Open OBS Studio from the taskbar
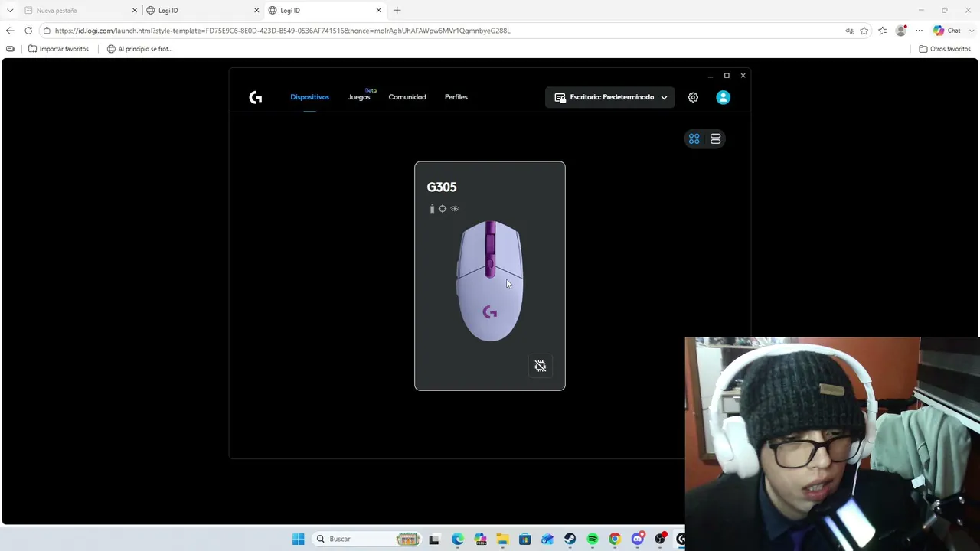This screenshot has width=980, height=551. (x=660, y=539)
